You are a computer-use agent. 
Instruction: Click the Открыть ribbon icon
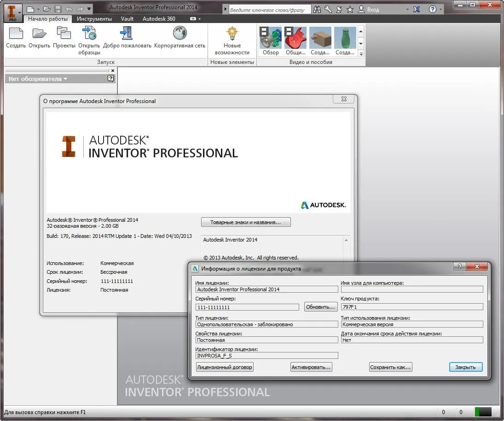tap(39, 38)
